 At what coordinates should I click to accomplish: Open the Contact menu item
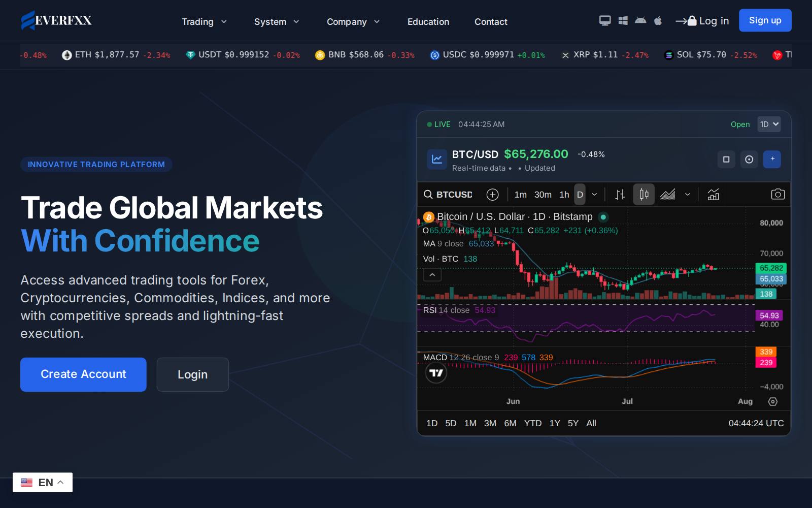[x=491, y=22]
